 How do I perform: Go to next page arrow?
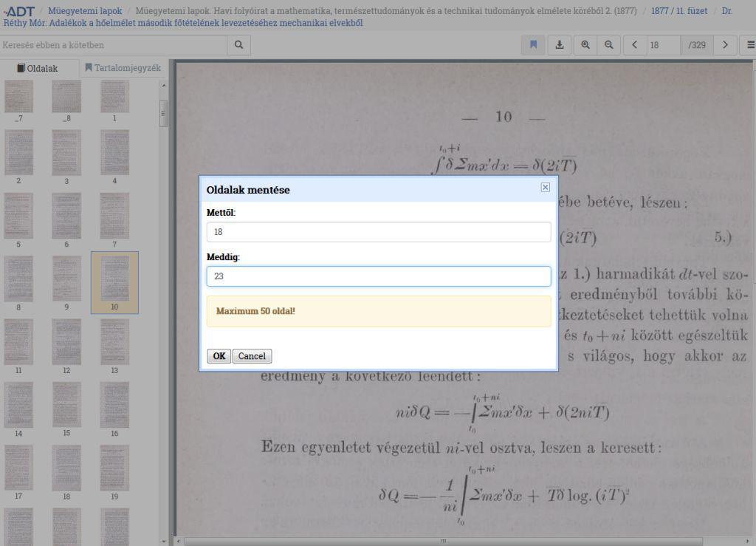click(725, 45)
